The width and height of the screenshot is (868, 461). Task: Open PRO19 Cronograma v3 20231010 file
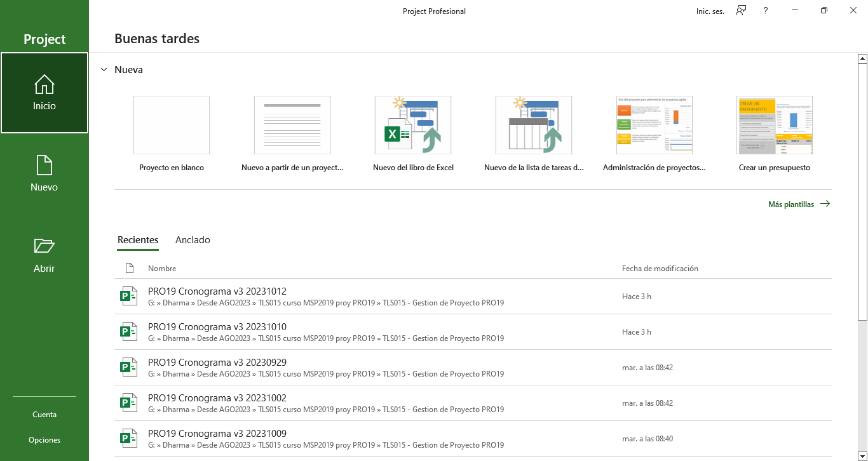473,332
